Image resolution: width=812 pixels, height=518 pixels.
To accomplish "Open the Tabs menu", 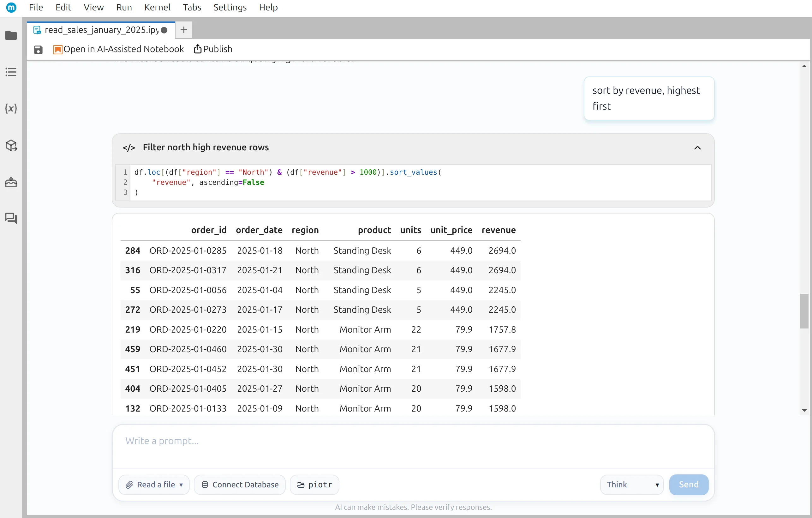I will pos(192,8).
